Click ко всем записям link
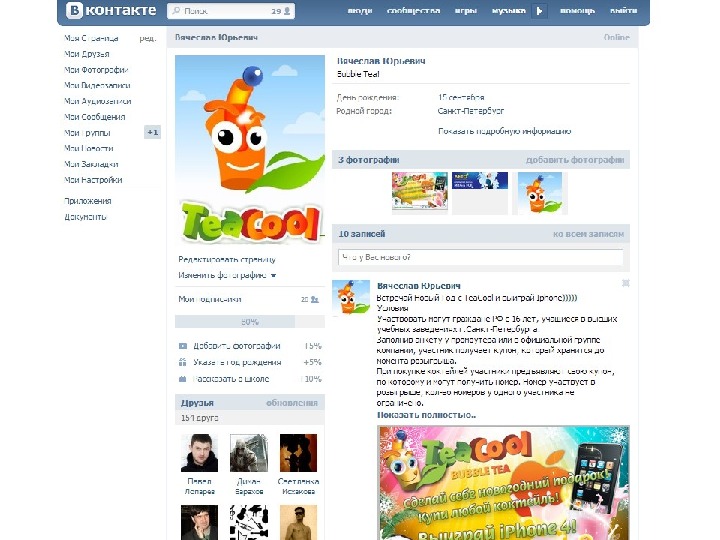 [589, 234]
